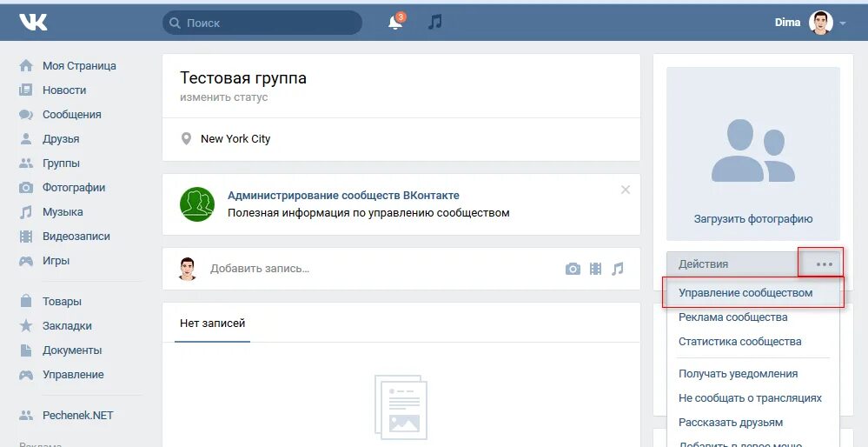Open the music note icon in header

[435, 22]
